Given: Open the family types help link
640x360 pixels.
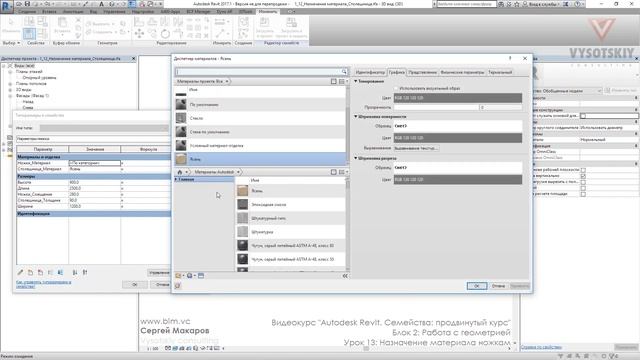Looking at the screenshot, I should [43, 284].
